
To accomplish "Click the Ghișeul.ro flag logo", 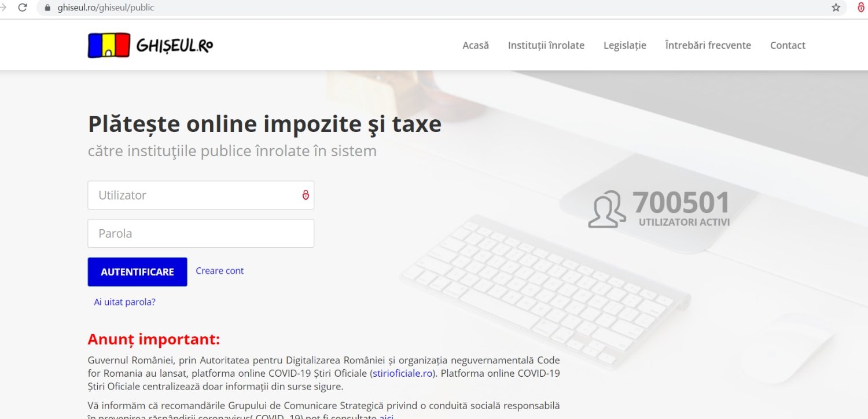I will pyautogui.click(x=108, y=45).
